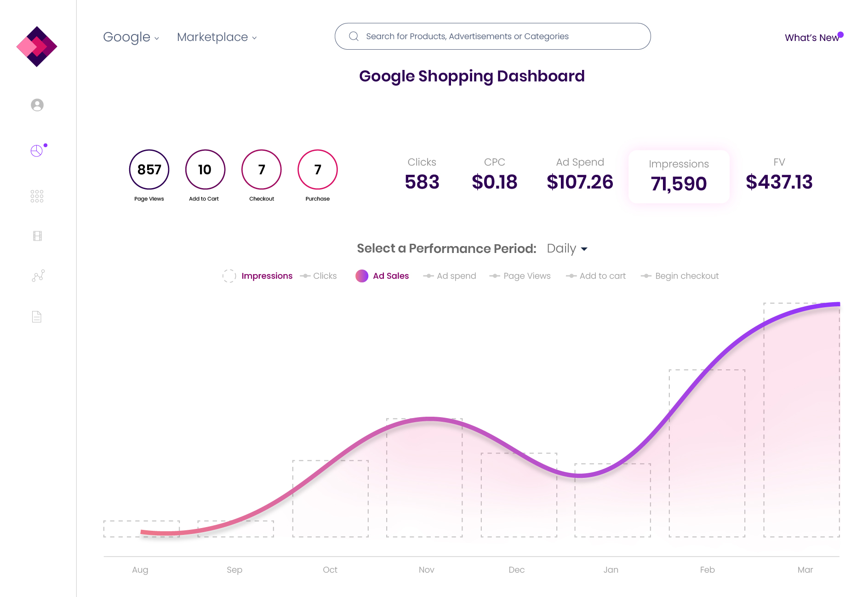Viewport: 868px width, 597px height.
Task: Select the 7 Checkout circle
Action: click(262, 170)
